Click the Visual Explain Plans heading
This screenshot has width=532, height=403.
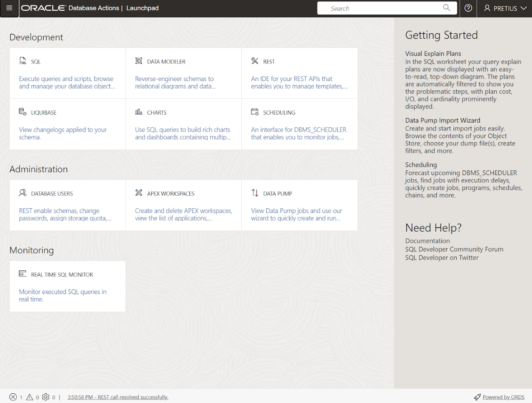433,54
